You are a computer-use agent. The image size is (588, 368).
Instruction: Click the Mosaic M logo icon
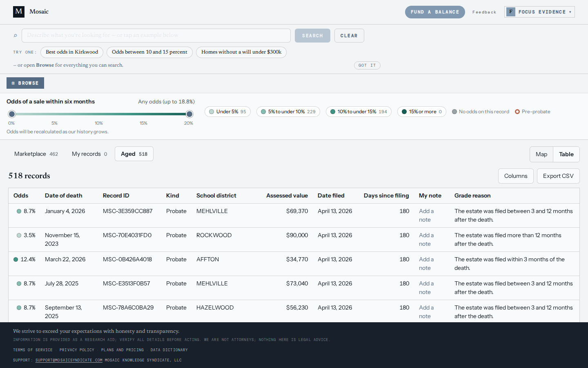[19, 12]
